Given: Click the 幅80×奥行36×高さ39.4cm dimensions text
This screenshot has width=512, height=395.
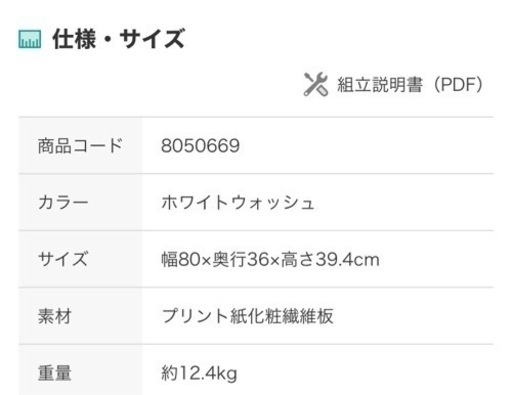Looking at the screenshot, I should pyautogui.click(x=270, y=259).
